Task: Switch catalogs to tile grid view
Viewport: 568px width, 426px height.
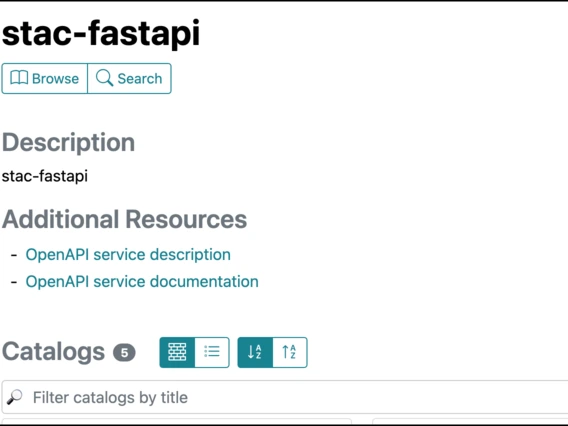Action: [x=177, y=352]
